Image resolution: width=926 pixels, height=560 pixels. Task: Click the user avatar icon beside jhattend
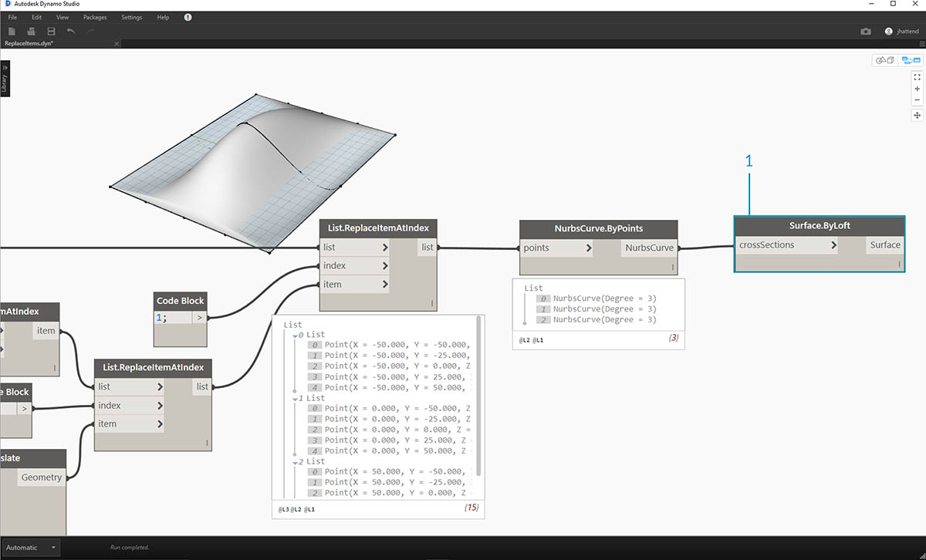pos(888,32)
